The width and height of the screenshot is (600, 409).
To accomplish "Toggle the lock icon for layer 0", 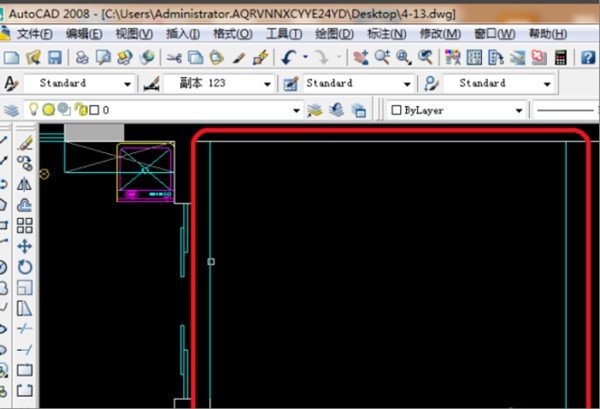I will [78, 110].
